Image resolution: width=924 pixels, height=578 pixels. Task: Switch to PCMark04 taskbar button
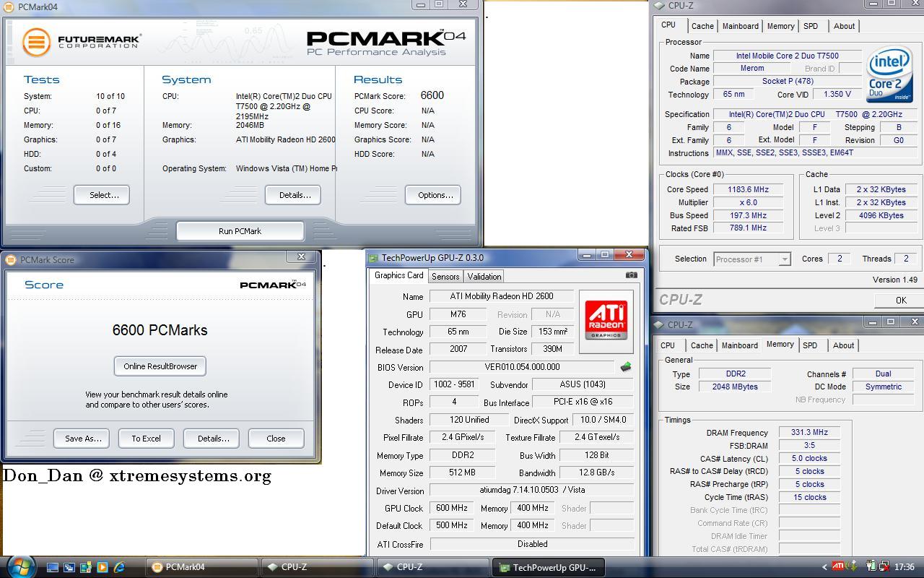coord(201,567)
